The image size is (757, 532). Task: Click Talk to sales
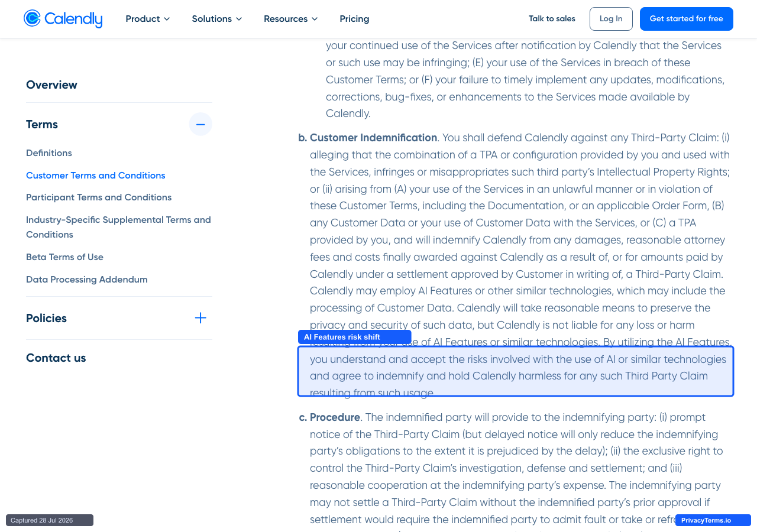[552, 19]
